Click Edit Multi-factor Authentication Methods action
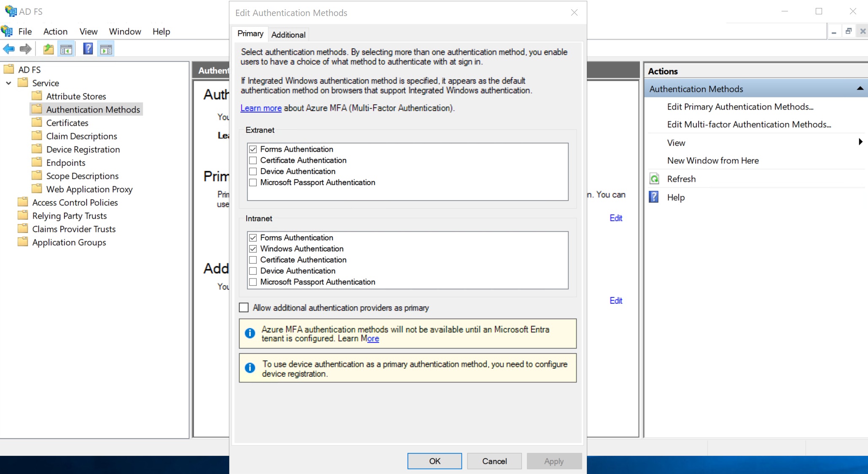This screenshot has width=868, height=474. 749,124
